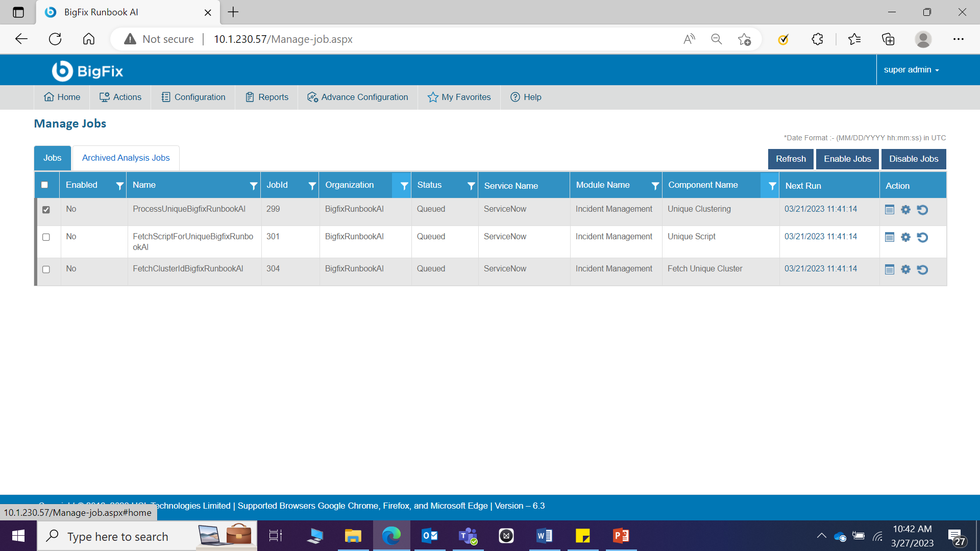Filter the Status column

[471, 186]
